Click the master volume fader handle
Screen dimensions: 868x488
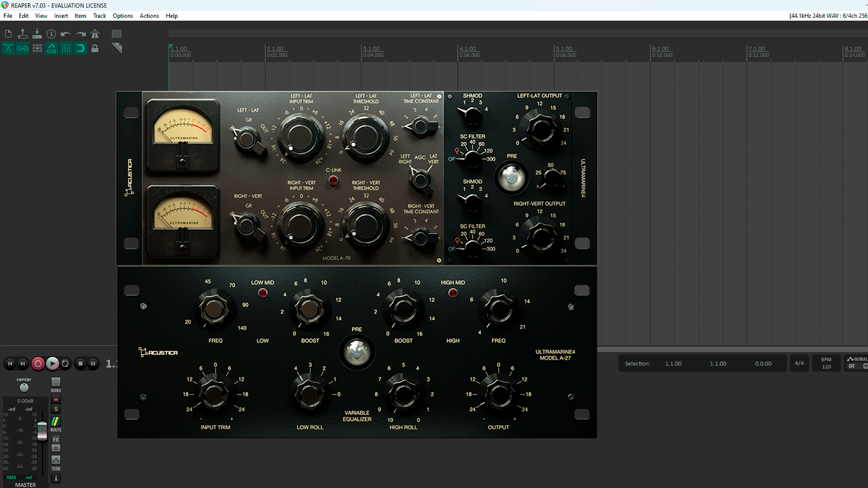coord(42,430)
